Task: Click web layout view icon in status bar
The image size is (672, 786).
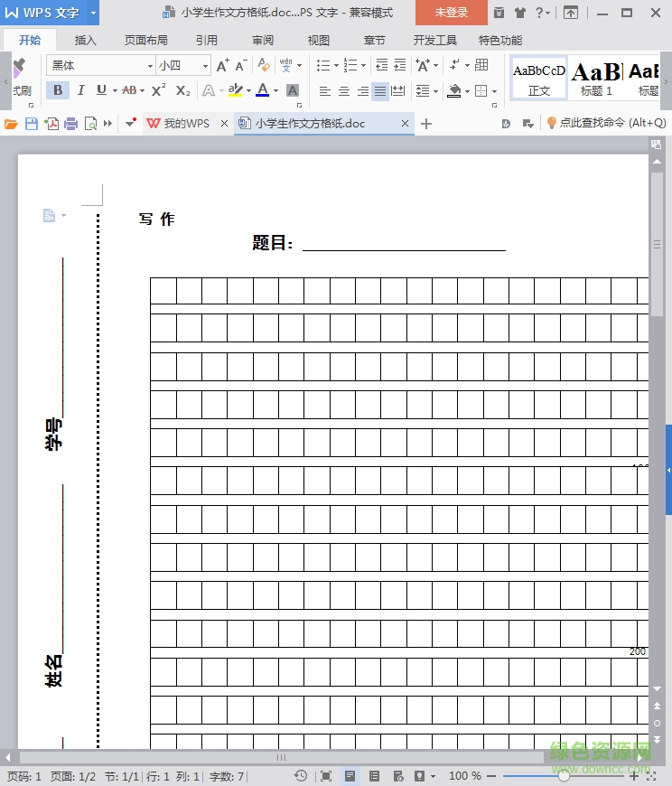Action: click(x=398, y=776)
